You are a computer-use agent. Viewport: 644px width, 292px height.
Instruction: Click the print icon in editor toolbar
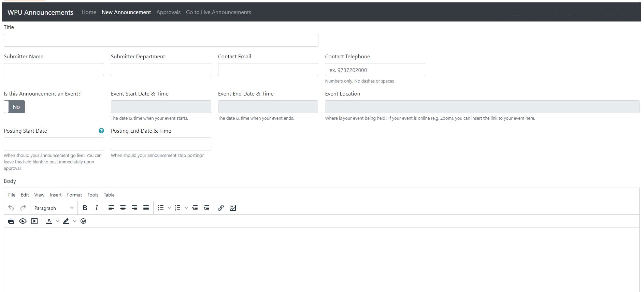pos(11,221)
